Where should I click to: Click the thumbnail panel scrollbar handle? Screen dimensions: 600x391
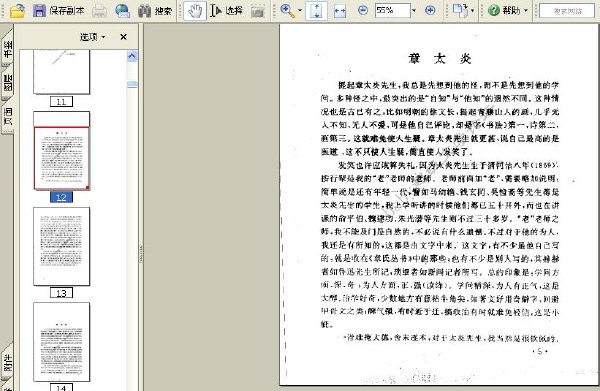pyautogui.click(x=132, y=84)
